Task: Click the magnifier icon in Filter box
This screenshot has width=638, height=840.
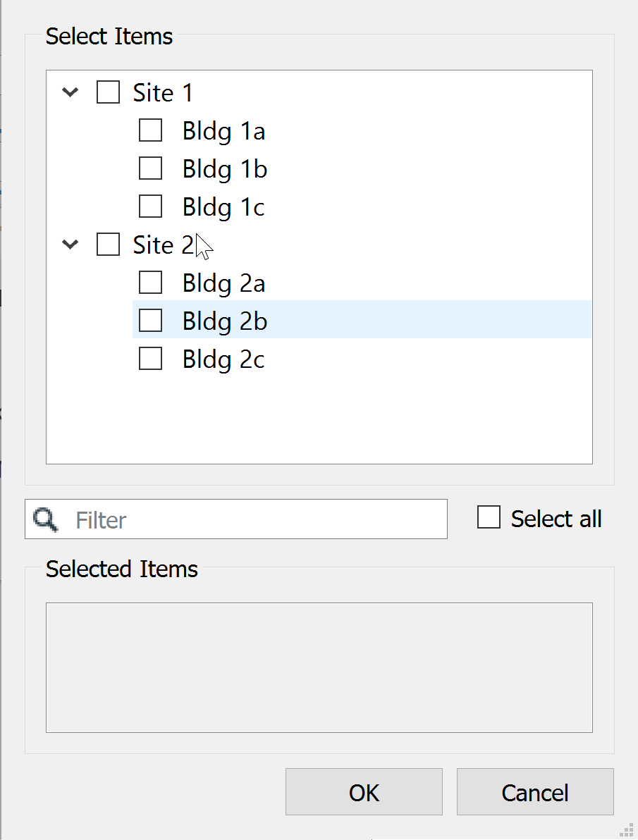Action: click(45, 519)
